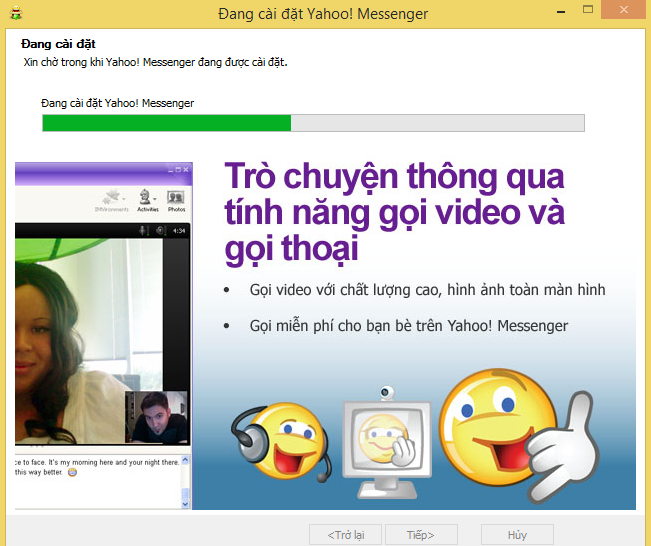The width and height of the screenshot is (651, 546).
Task: Click the Yahoo Messenger installer title bar icon
Action: click(x=16, y=13)
